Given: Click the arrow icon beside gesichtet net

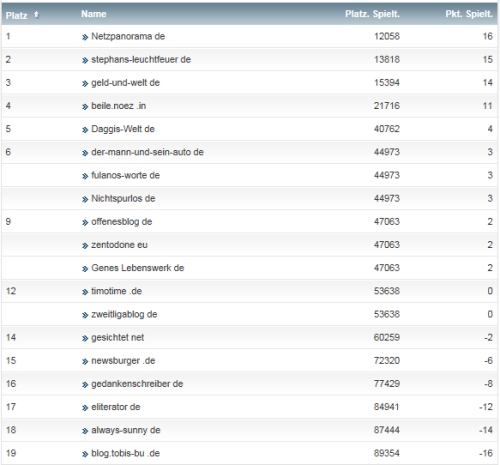Looking at the screenshot, I should [85, 339].
